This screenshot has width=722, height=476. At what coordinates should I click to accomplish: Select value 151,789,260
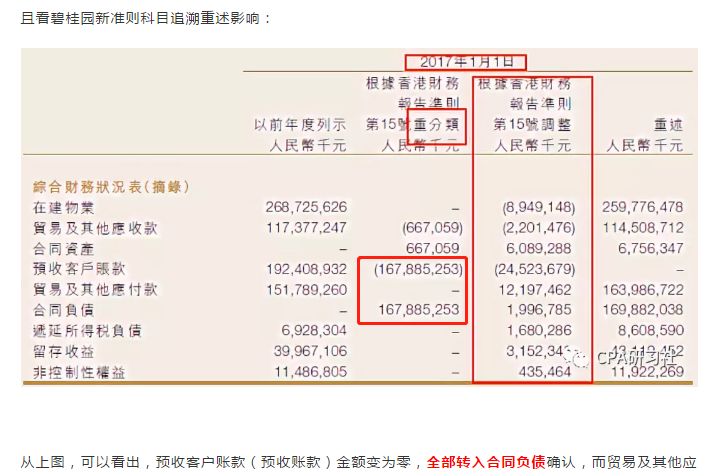point(306,290)
